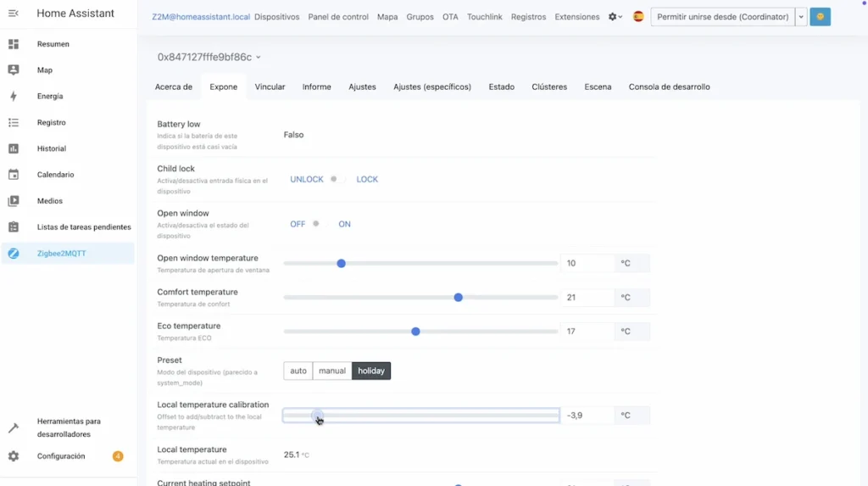This screenshot has width=868, height=486.
Task: Click the Open window temperature value field
Action: (587, 263)
